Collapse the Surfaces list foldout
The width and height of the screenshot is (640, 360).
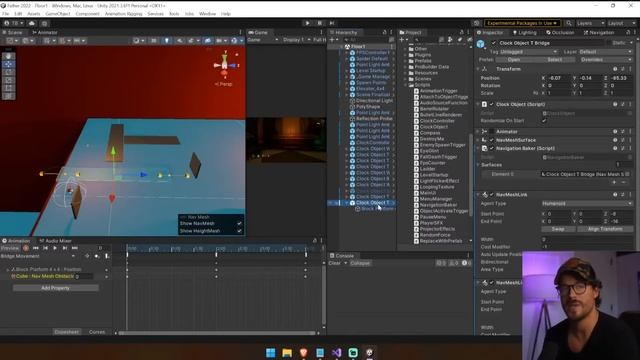(478, 165)
